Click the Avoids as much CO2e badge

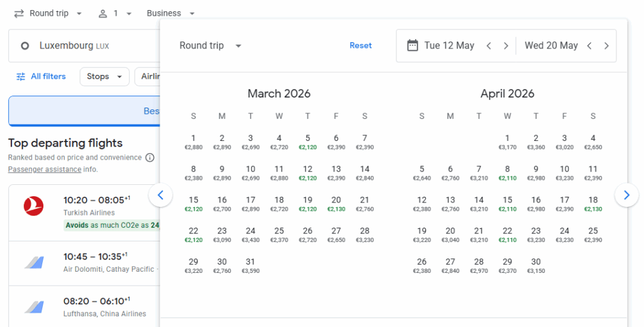click(x=112, y=225)
